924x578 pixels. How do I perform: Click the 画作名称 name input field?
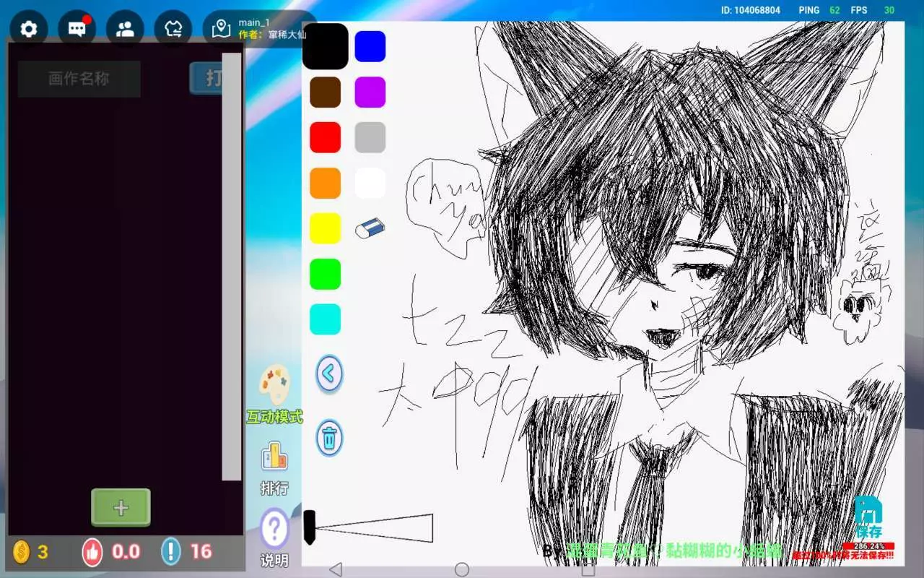[79, 79]
